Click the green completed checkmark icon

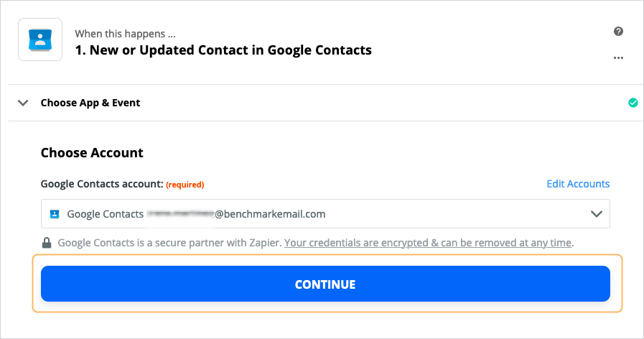(633, 103)
